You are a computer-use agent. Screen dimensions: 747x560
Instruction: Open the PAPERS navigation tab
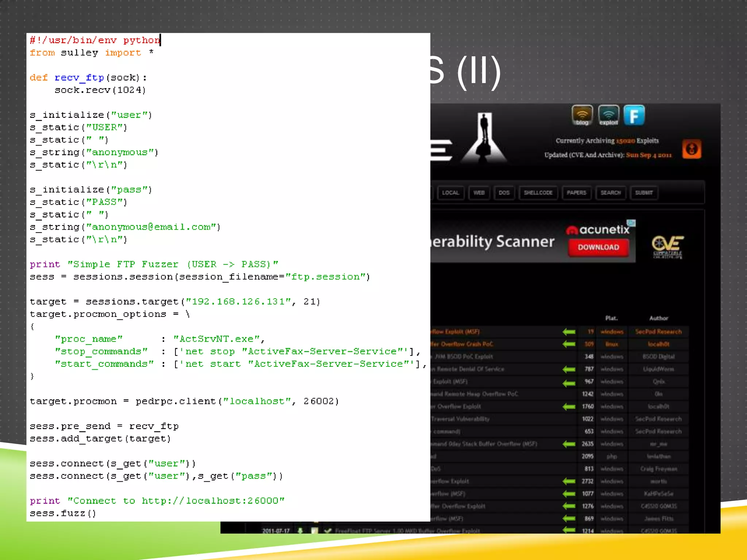(576, 193)
